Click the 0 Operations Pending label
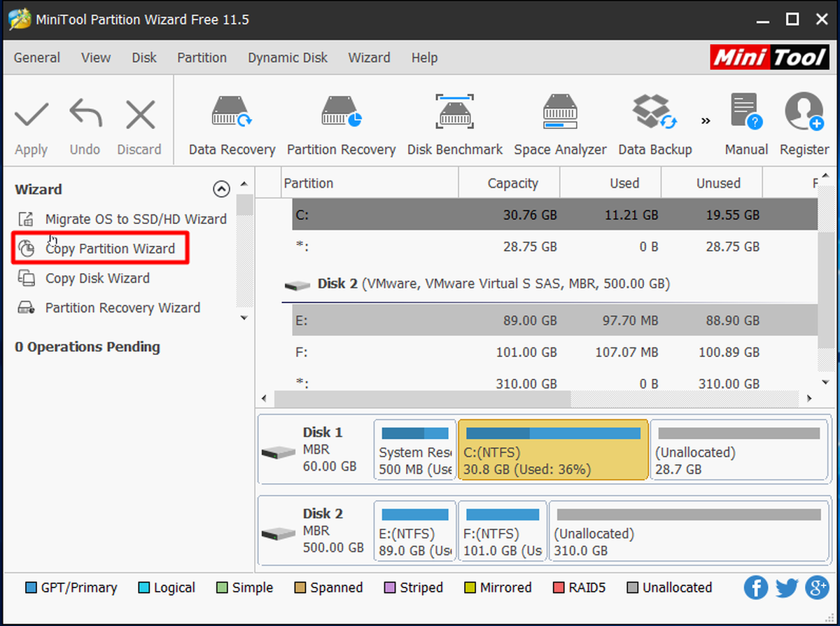This screenshot has width=840, height=626. pos(87,347)
